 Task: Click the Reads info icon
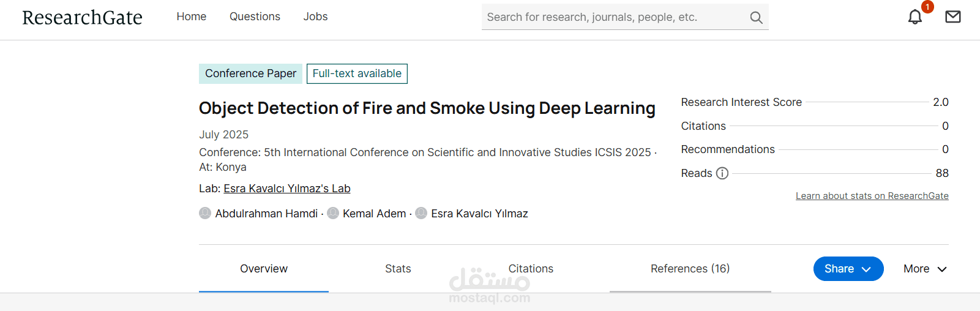tap(722, 173)
